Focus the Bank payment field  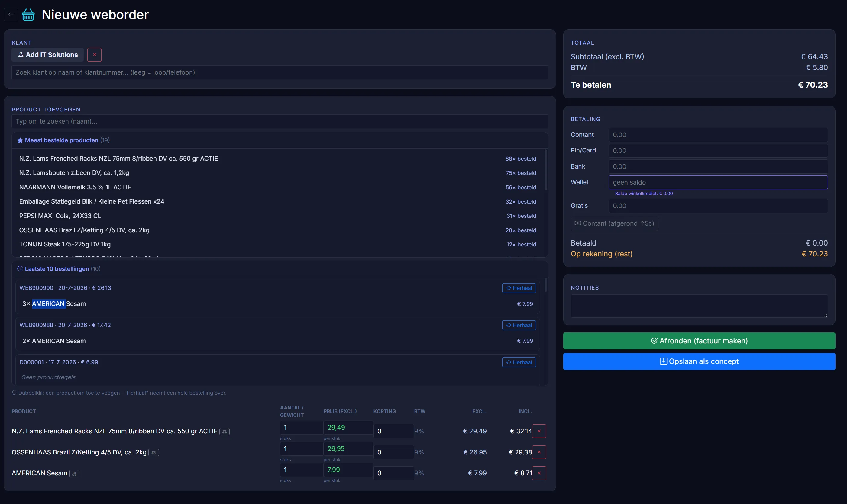tap(718, 166)
